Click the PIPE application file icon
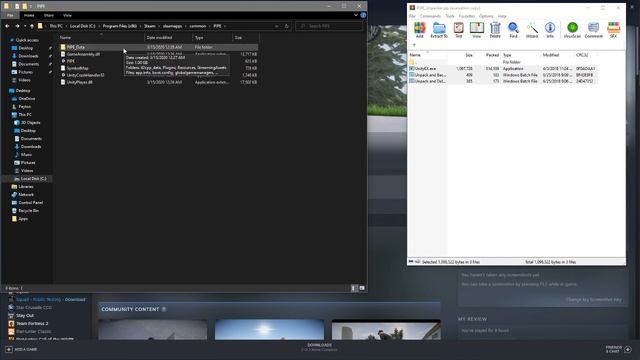640x360 pixels. 63,61
